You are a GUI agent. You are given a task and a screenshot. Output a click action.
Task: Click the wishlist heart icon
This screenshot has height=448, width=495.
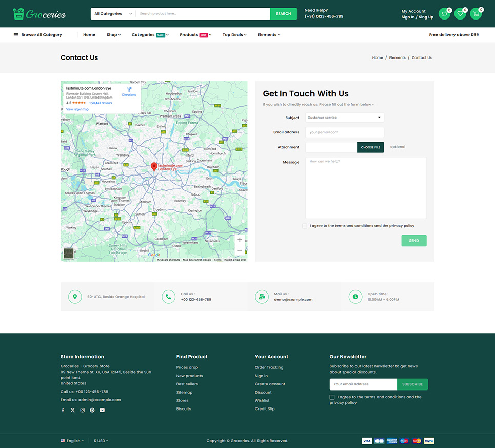click(x=460, y=14)
